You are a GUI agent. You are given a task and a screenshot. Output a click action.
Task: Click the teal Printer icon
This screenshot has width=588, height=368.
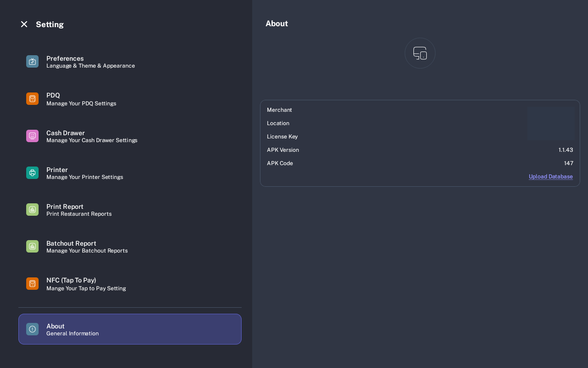tap(32, 172)
